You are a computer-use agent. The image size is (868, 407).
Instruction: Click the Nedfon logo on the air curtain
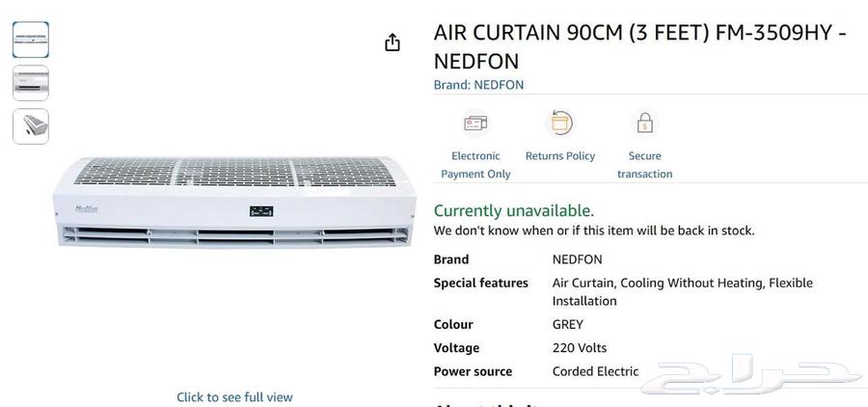[89, 208]
